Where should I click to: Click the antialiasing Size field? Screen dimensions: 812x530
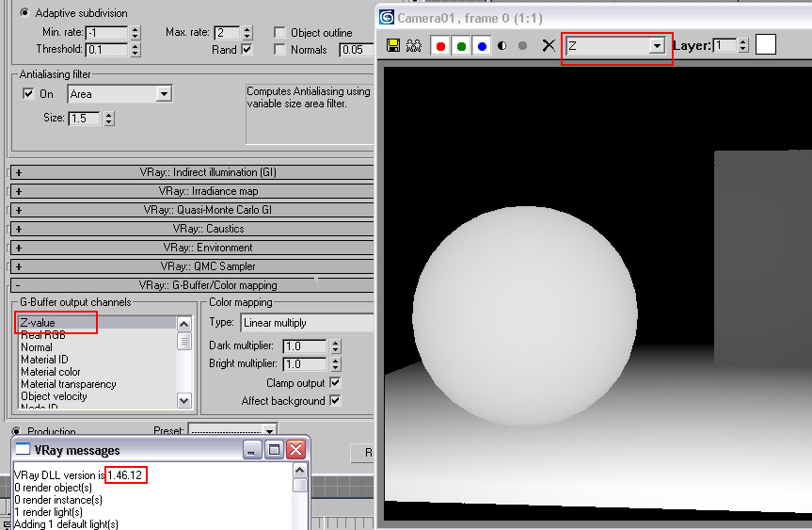[84, 118]
